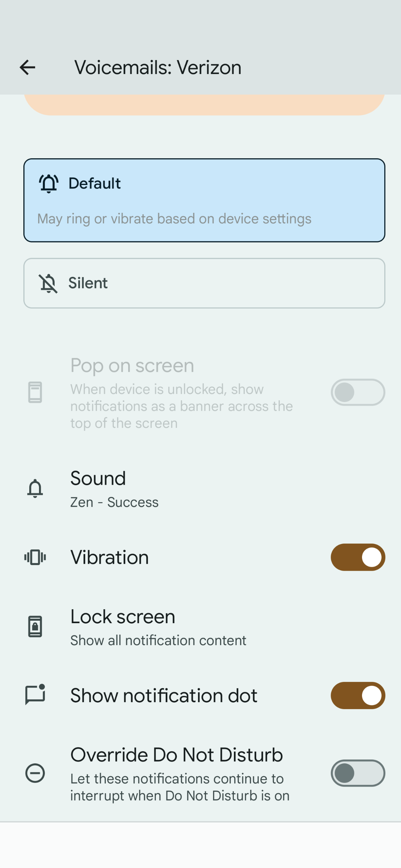401x868 pixels.
Task: Click the crossed-out bell Silent icon
Action: click(x=48, y=283)
